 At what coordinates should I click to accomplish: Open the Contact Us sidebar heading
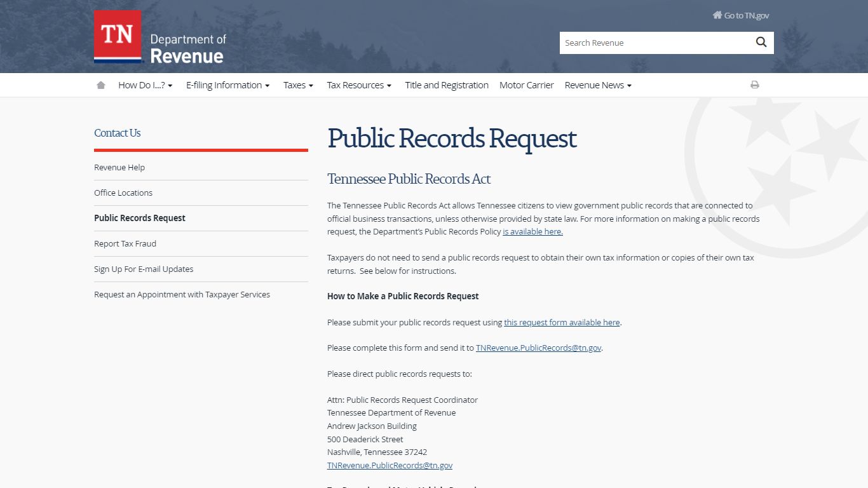(118, 133)
